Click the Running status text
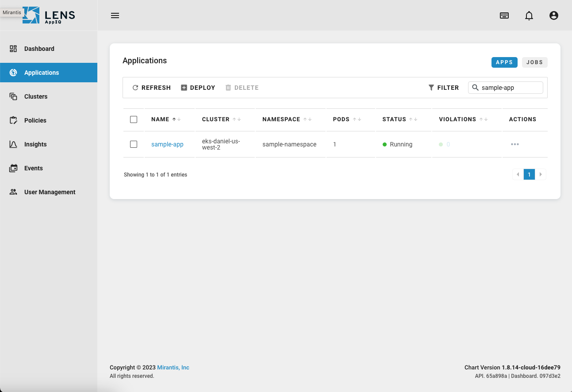The width and height of the screenshot is (572, 392). tap(401, 144)
